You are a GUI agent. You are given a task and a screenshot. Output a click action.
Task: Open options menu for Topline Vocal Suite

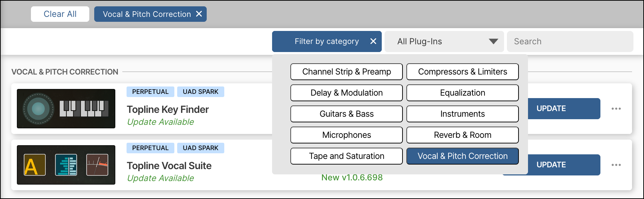tap(616, 165)
